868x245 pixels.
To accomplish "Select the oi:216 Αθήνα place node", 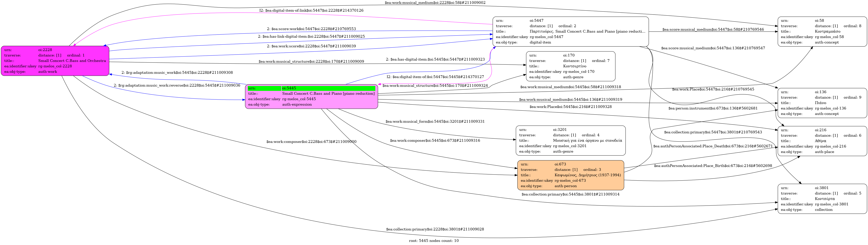I will pyautogui.click(x=822, y=141).
